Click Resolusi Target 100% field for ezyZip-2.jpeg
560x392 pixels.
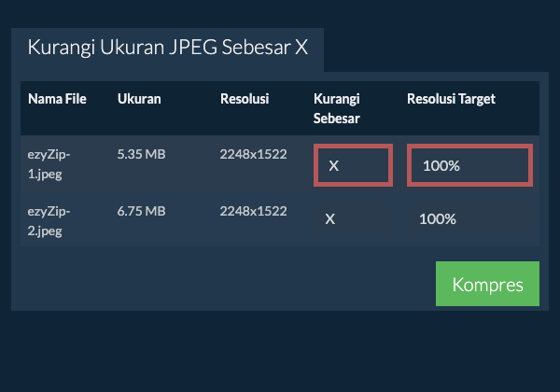click(x=469, y=219)
